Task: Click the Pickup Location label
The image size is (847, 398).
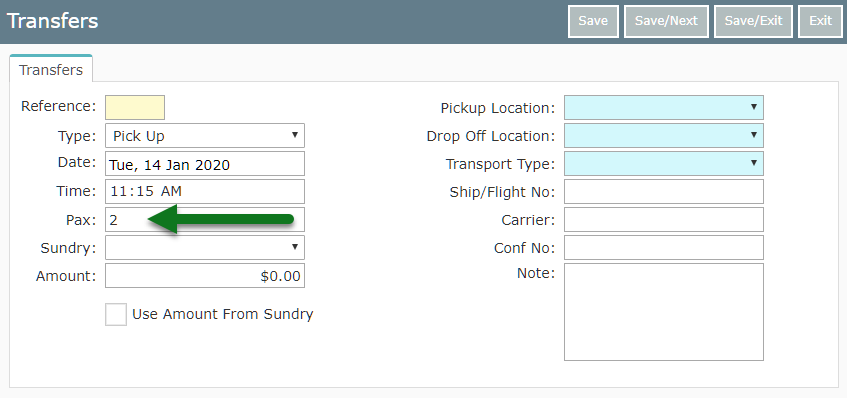Action: (x=498, y=108)
